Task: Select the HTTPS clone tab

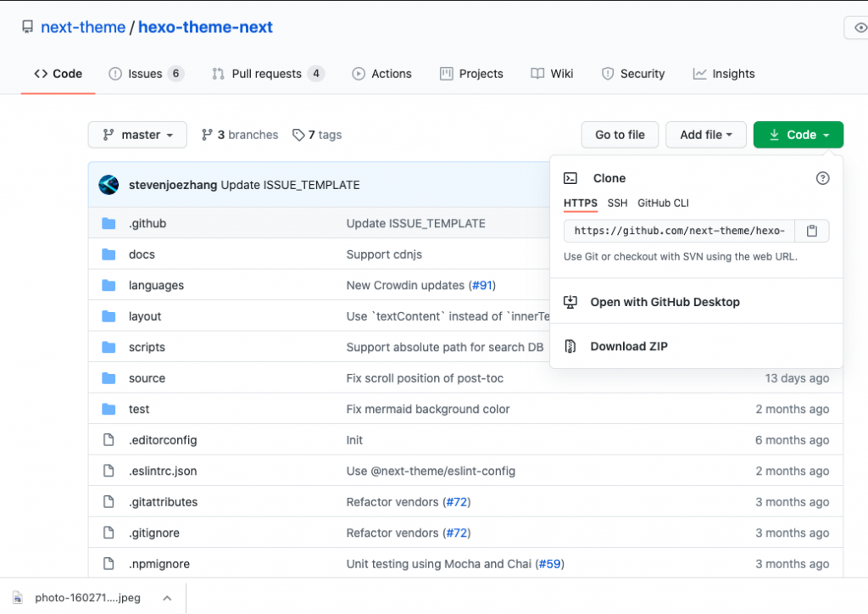Action: click(580, 204)
